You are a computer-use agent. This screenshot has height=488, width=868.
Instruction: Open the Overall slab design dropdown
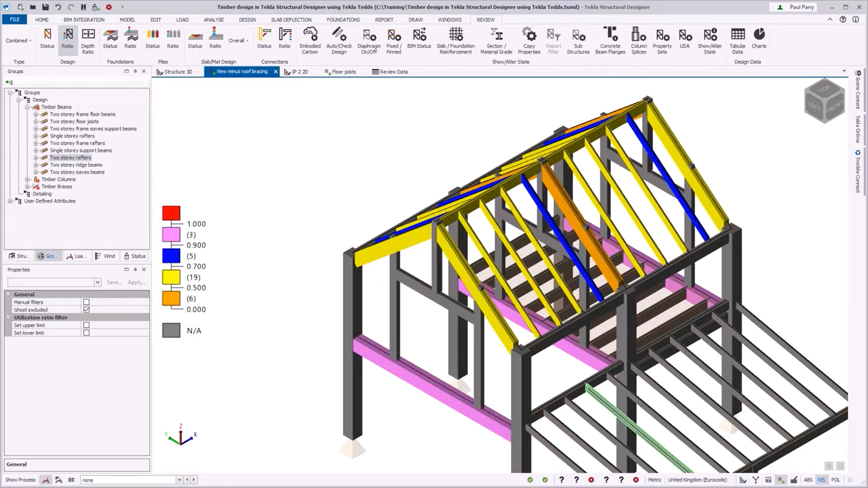click(x=238, y=41)
